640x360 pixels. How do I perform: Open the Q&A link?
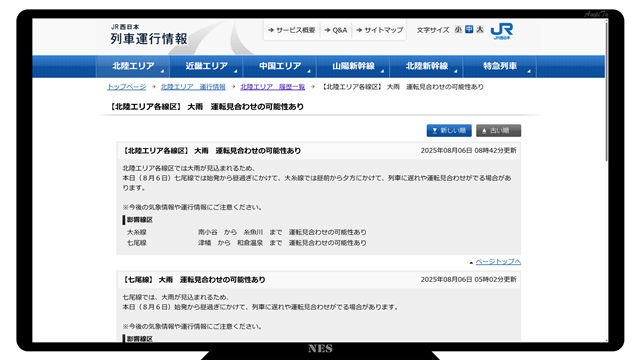tap(336, 30)
